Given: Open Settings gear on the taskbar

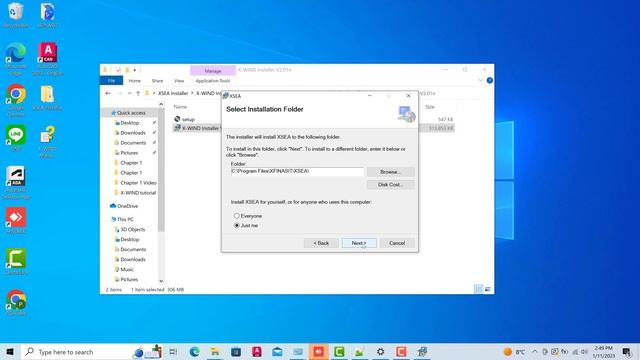Looking at the screenshot, I should tap(380, 352).
